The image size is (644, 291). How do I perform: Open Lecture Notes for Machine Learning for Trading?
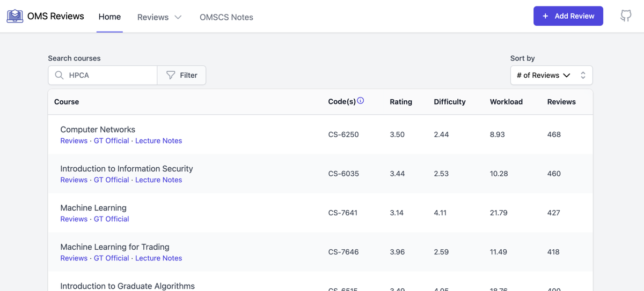tap(158, 258)
